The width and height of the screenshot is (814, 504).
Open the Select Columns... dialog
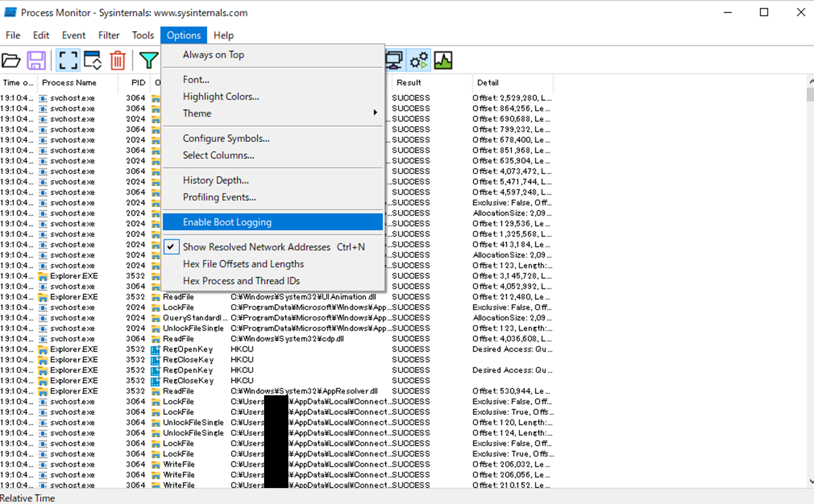[x=218, y=155]
